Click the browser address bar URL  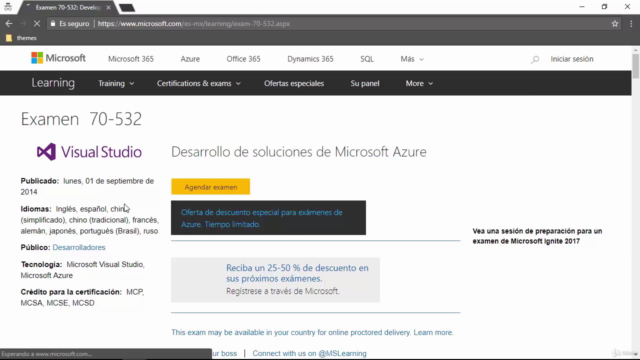coord(194,24)
